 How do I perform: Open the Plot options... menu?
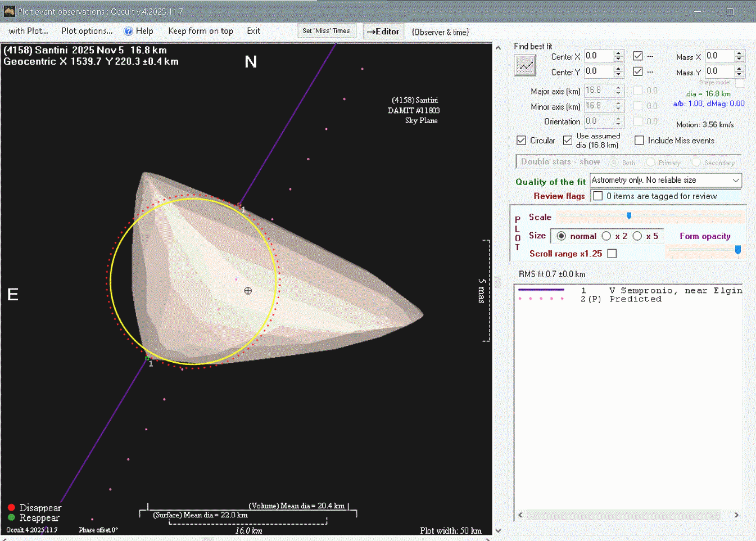87,31
